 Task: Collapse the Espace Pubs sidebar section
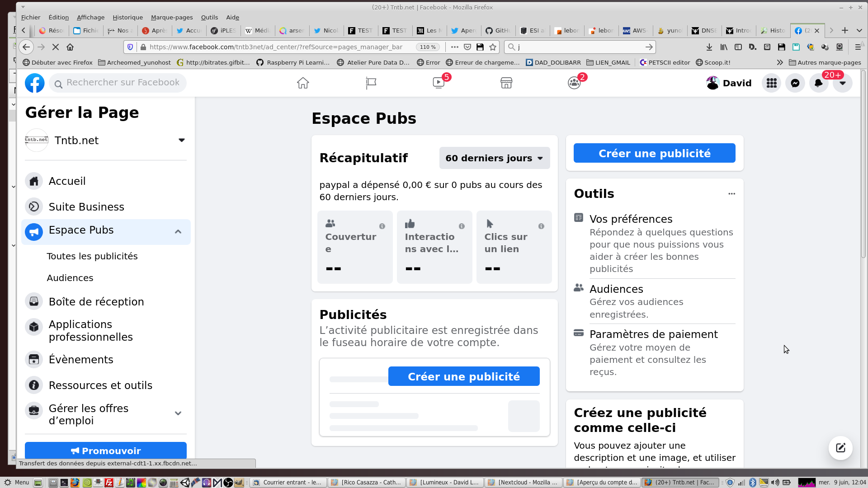coord(178,232)
